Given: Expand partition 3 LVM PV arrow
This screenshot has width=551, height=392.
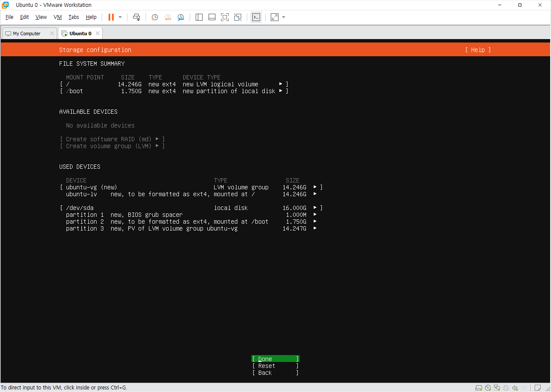Looking at the screenshot, I should coord(315,228).
